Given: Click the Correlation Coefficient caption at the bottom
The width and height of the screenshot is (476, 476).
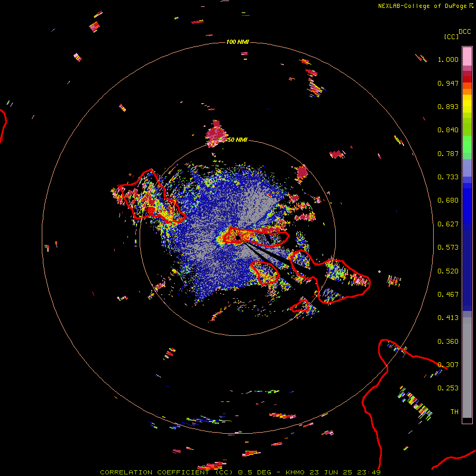Looking at the screenshot, I should (x=240, y=472).
